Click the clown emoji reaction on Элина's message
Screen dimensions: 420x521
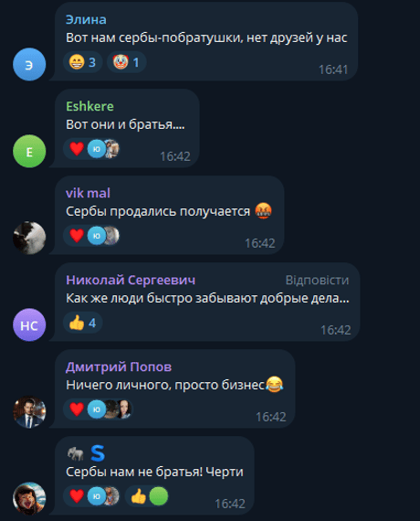click(x=127, y=62)
